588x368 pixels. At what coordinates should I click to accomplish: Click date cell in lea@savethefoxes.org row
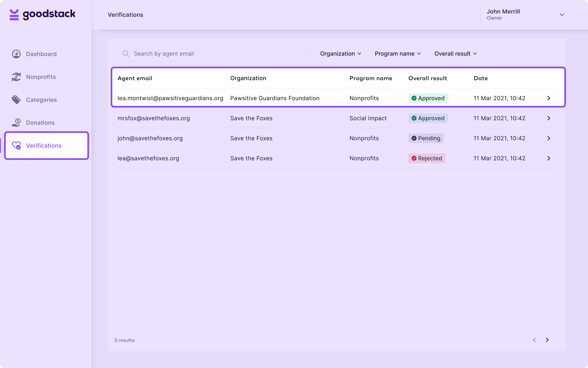[499, 158]
